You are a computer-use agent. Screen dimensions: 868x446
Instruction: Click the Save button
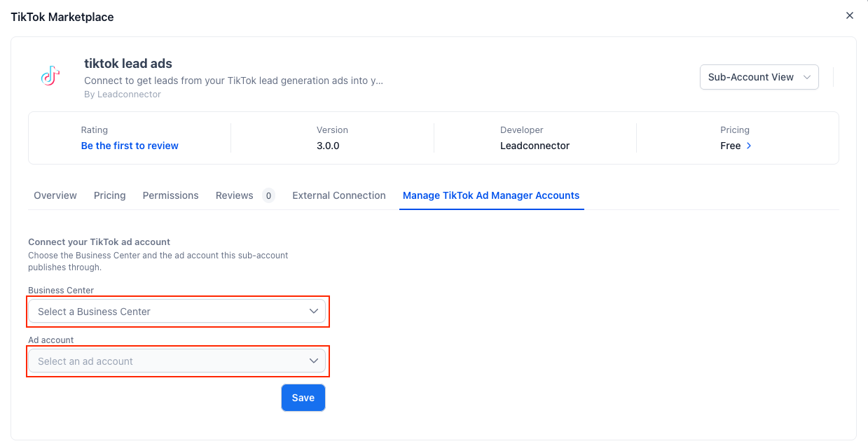pos(303,398)
